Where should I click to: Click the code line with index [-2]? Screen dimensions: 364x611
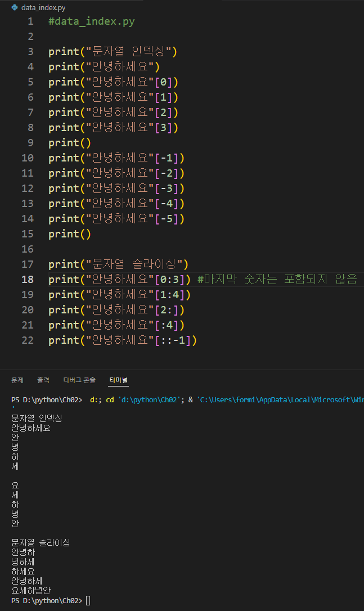click(x=116, y=173)
